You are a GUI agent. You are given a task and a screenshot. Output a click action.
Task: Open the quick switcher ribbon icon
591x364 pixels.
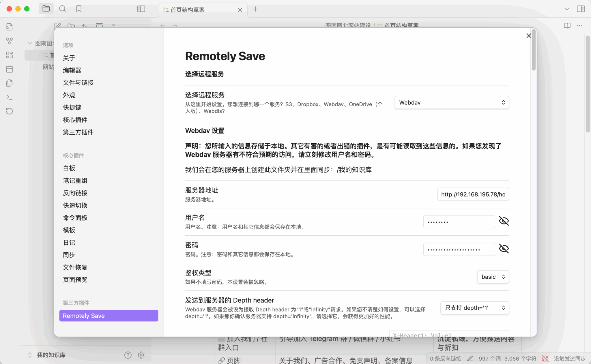click(9, 27)
